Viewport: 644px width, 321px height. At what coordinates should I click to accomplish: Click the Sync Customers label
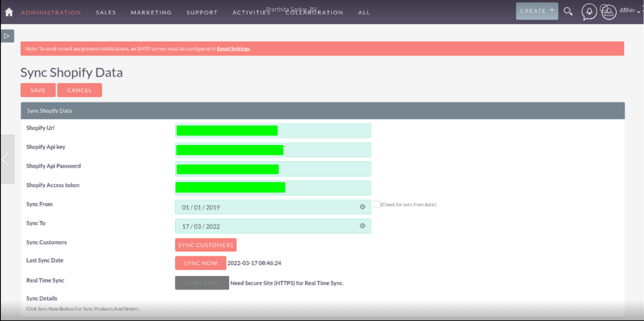(47, 242)
